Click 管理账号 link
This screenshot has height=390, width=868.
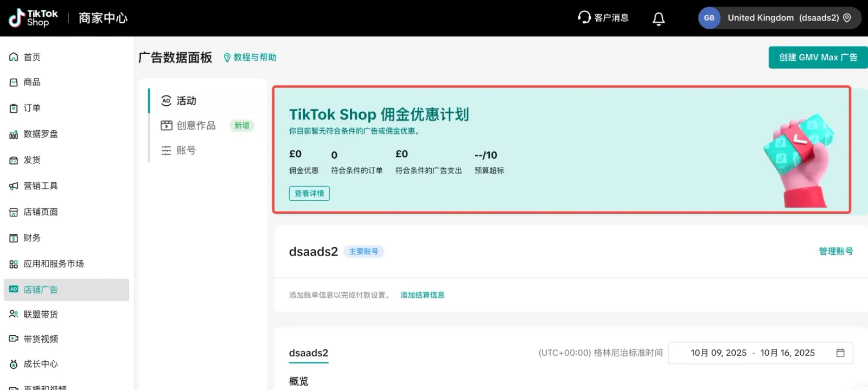click(835, 251)
